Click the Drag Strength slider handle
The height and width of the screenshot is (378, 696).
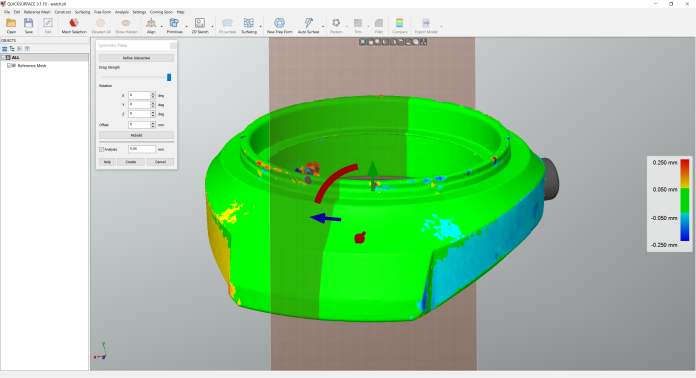pos(169,77)
